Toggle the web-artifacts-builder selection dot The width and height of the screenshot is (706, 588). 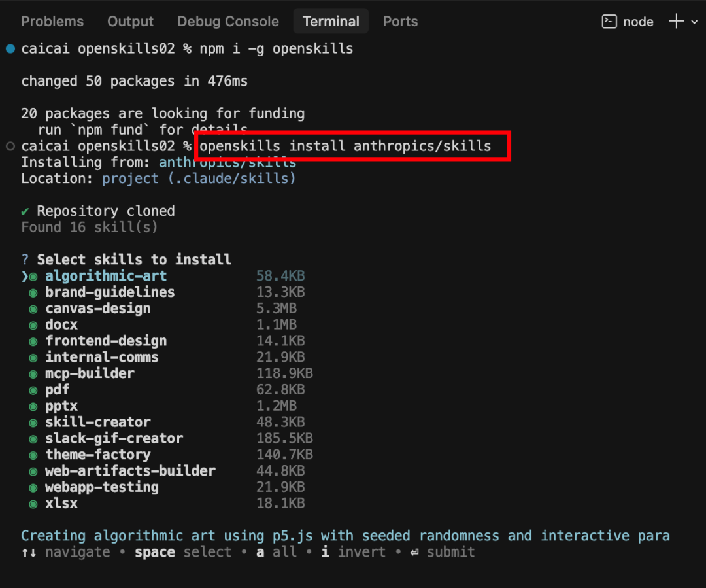33,472
